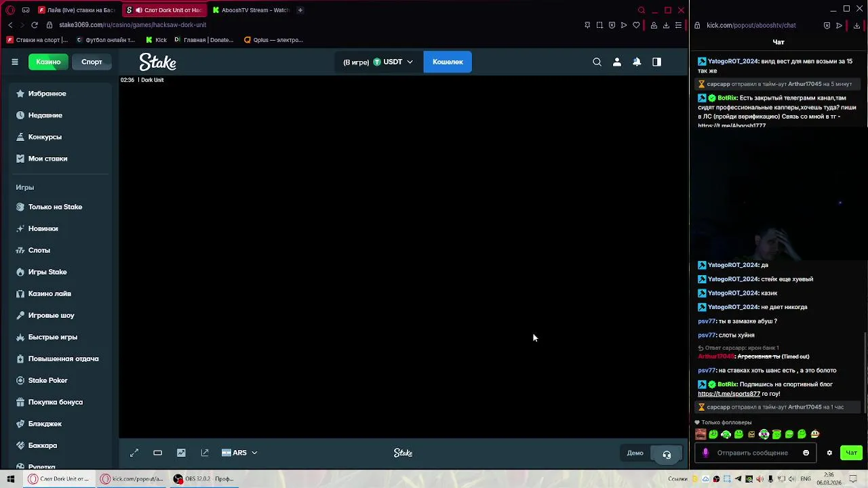Click the browser address bar URL
The image size is (868, 488).
tap(132, 25)
